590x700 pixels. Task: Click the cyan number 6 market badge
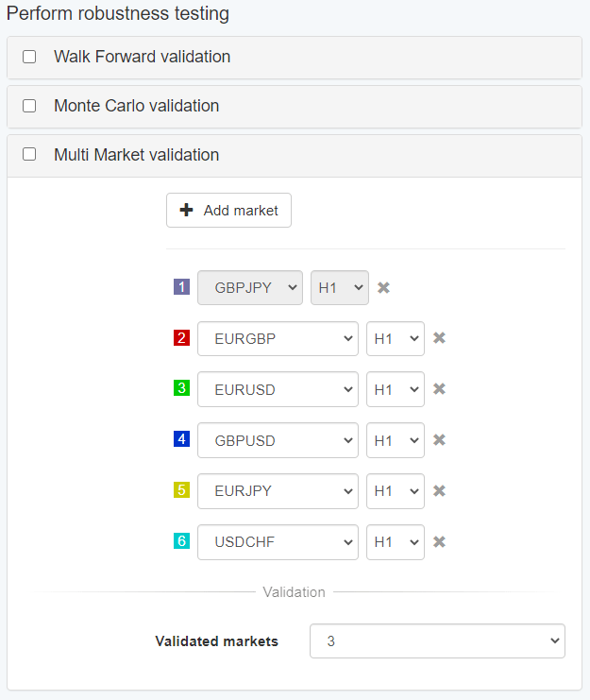[x=182, y=542]
